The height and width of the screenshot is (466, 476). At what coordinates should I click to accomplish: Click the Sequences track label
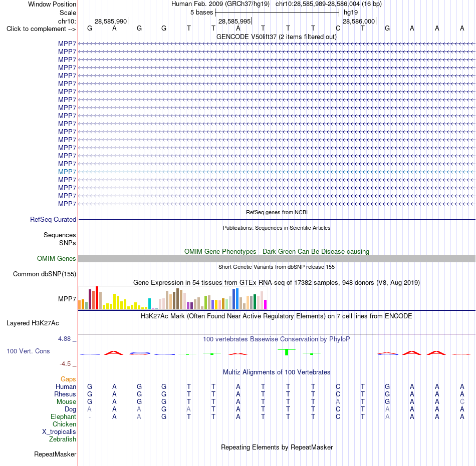pos(60,235)
